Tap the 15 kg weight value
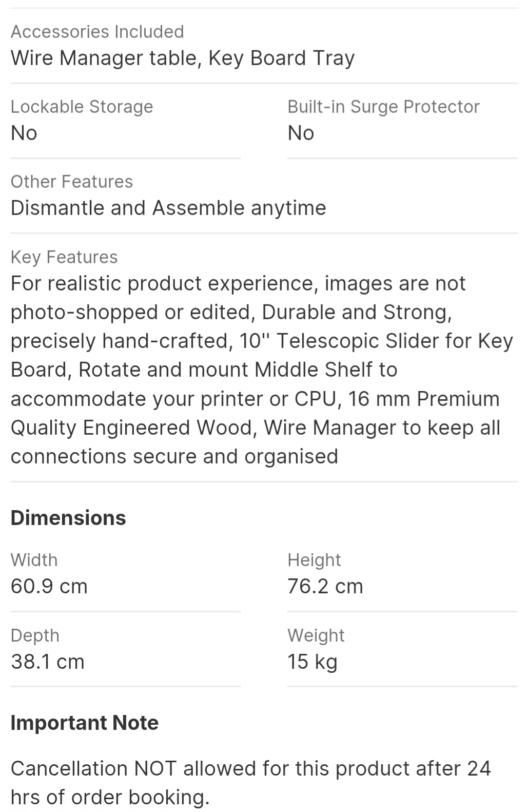Image resolution: width=527 pixels, height=812 pixels. click(312, 662)
